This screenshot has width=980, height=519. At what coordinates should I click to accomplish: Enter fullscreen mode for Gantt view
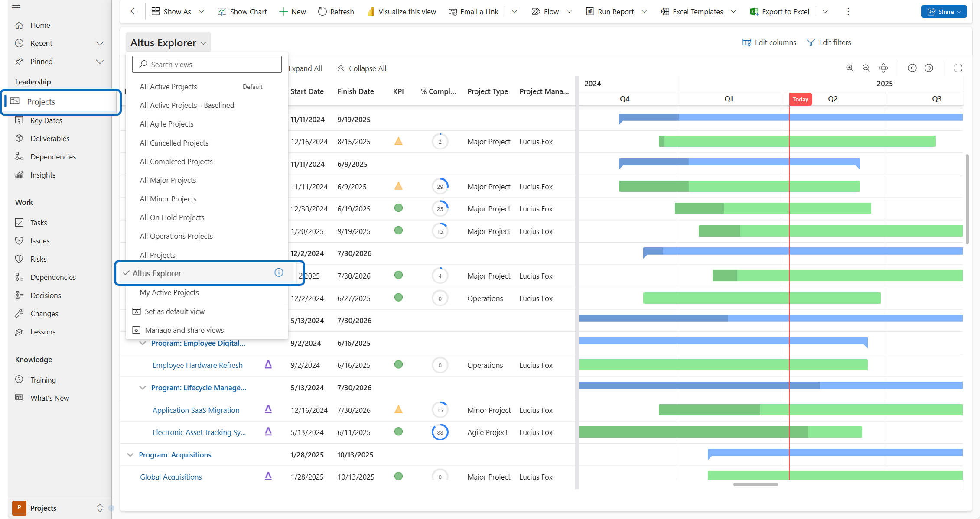[958, 68]
